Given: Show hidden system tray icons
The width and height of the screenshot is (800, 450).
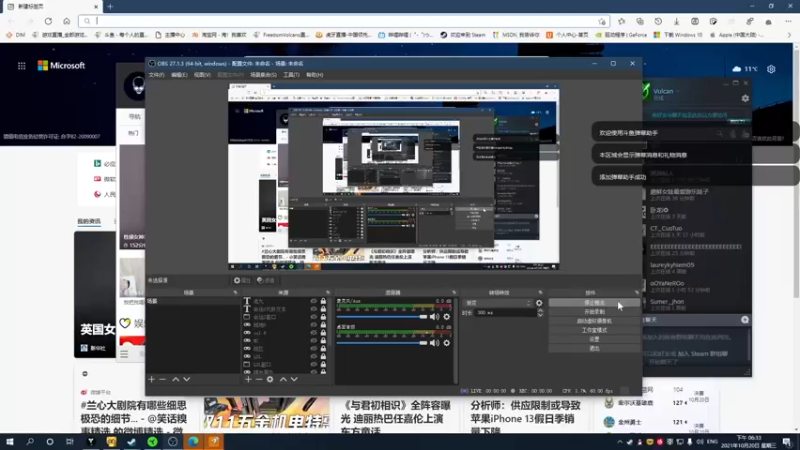Looking at the screenshot, I should click(x=619, y=442).
